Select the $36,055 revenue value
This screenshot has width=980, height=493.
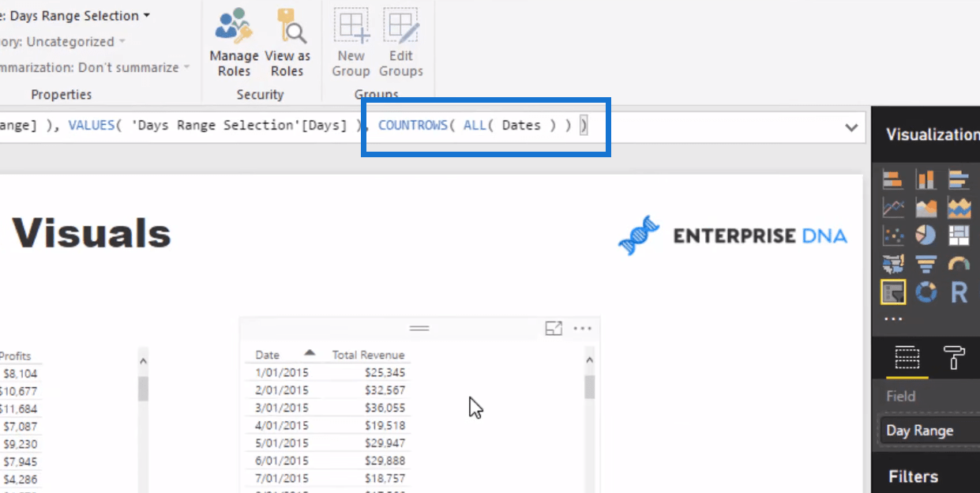click(385, 408)
